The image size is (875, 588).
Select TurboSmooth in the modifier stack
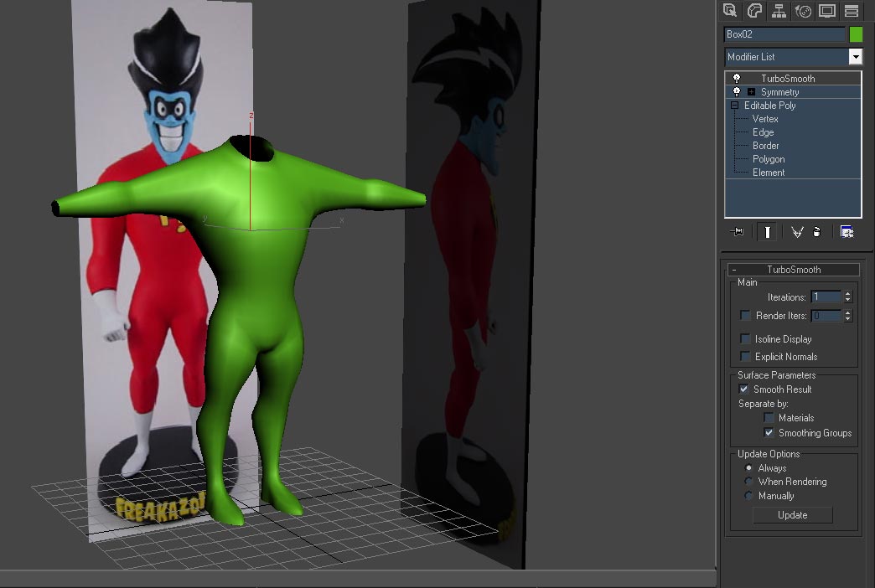(787, 79)
